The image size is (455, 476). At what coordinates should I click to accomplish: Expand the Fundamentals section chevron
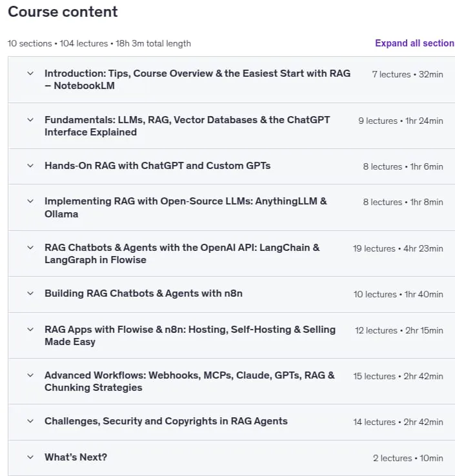coord(30,120)
